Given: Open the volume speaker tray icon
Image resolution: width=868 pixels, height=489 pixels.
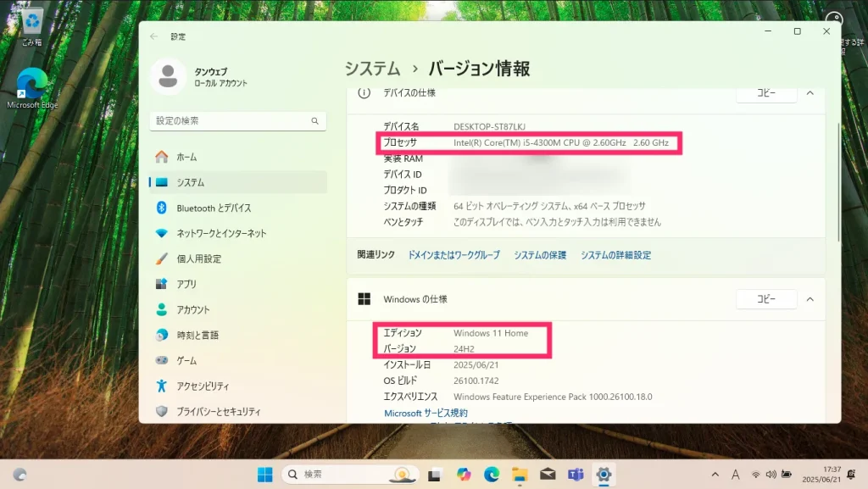Looking at the screenshot, I should pyautogui.click(x=771, y=475).
